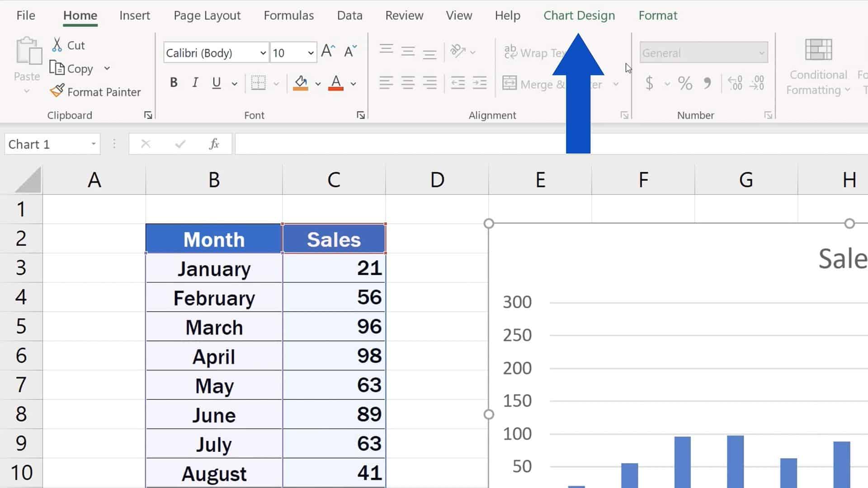
Task: Apply italic formatting
Action: (195, 83)
